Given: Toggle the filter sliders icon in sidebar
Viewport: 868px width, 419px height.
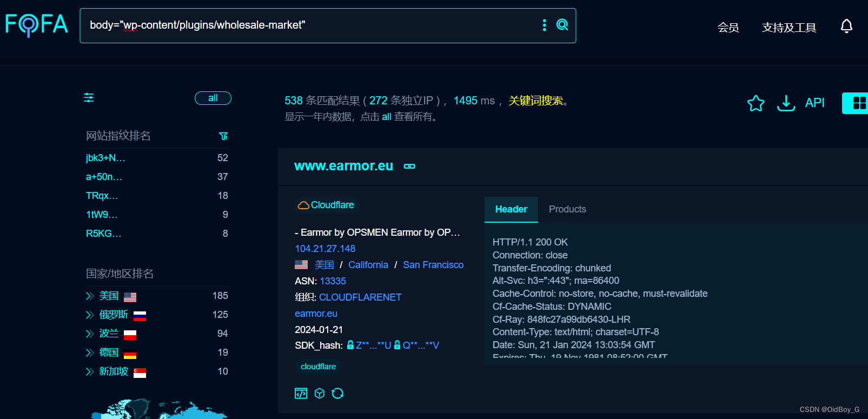Looking at the screenshot, I should click(89, 98).
